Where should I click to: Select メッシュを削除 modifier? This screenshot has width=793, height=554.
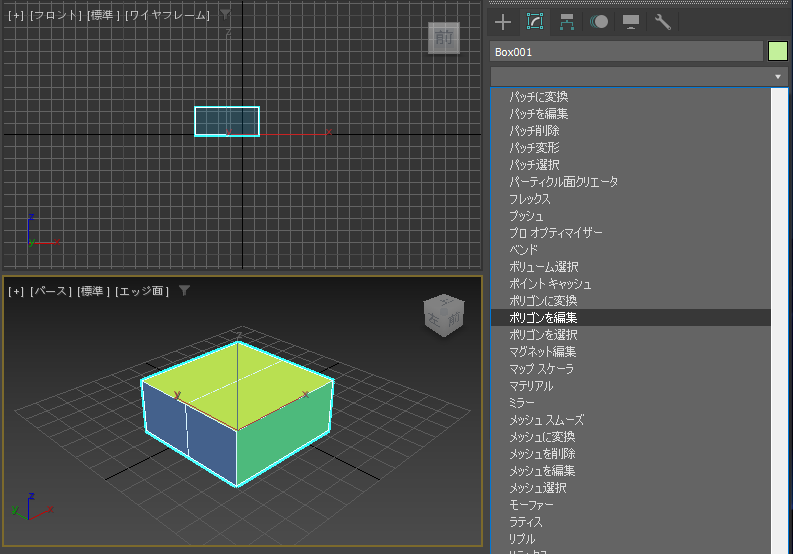click(x=631, y=454)
